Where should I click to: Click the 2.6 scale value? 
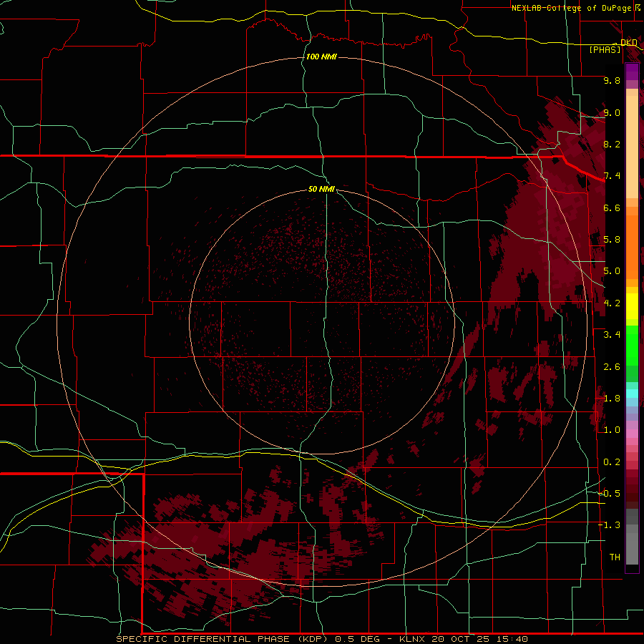(x=612, y=366)
